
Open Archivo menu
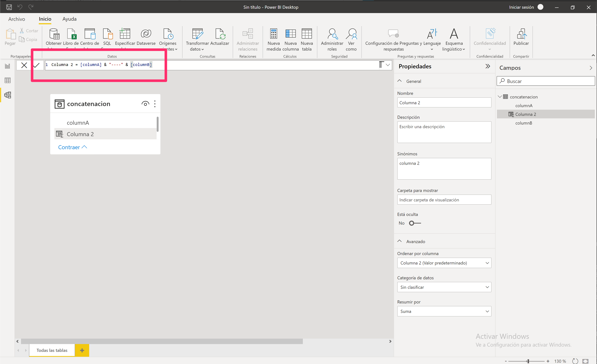tap(16, 19)
